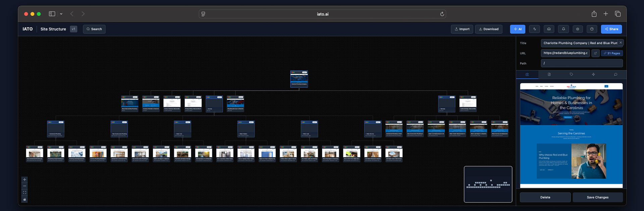This screenshot has height=211, width=644.
Task: Switch to the tags tab
Action: pos(571,74)
